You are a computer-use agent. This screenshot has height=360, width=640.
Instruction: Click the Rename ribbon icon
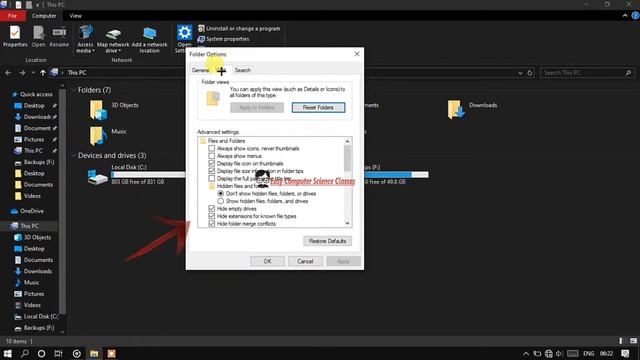[x=59, y=36]
